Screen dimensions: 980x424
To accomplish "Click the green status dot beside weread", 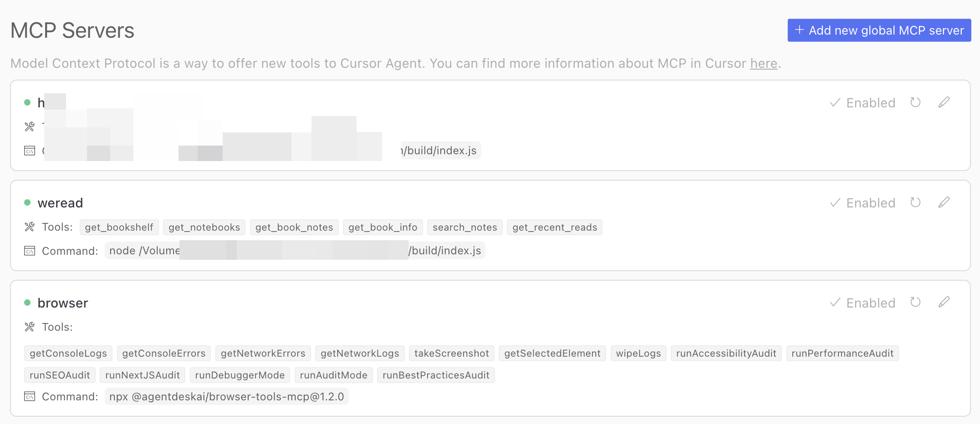I will coord(27,202).
